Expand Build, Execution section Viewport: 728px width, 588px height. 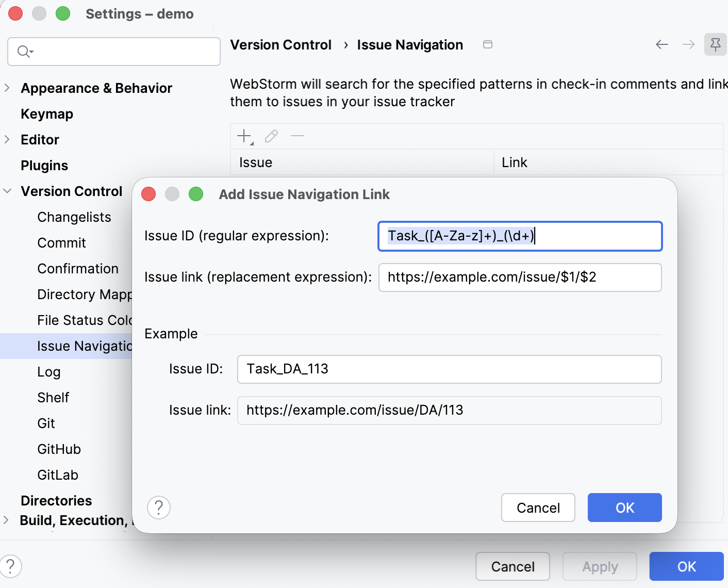coord(6,520)
